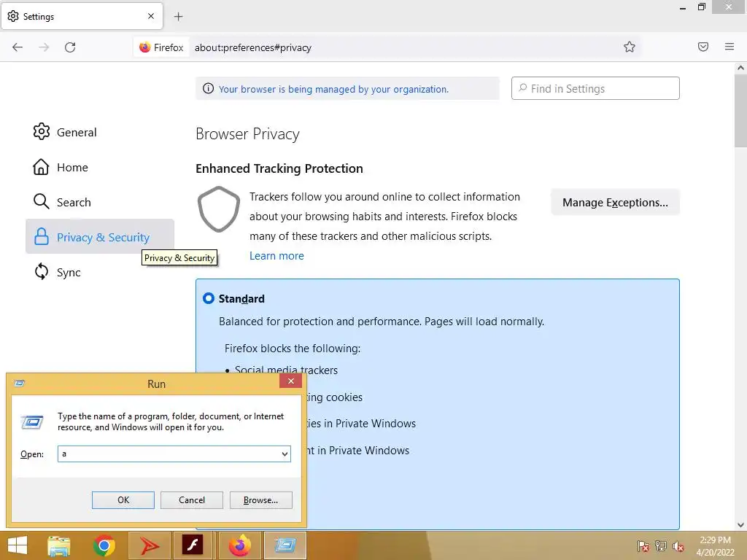Open the Firefox hamburger application menu
Screen dimensions: 747x560
coord(729,47)
